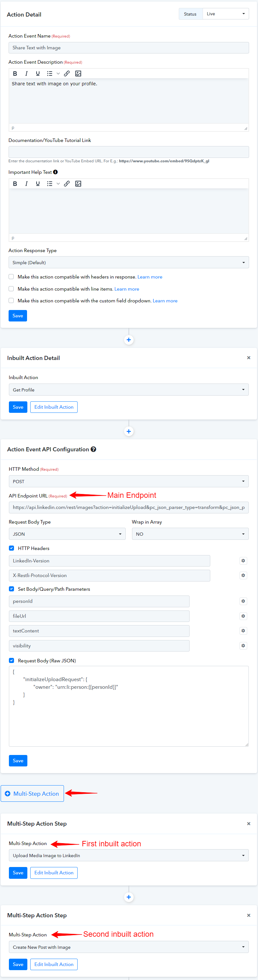
Task: Open Upload Media Image to LinkedIn dropdown
Action: 129,856
